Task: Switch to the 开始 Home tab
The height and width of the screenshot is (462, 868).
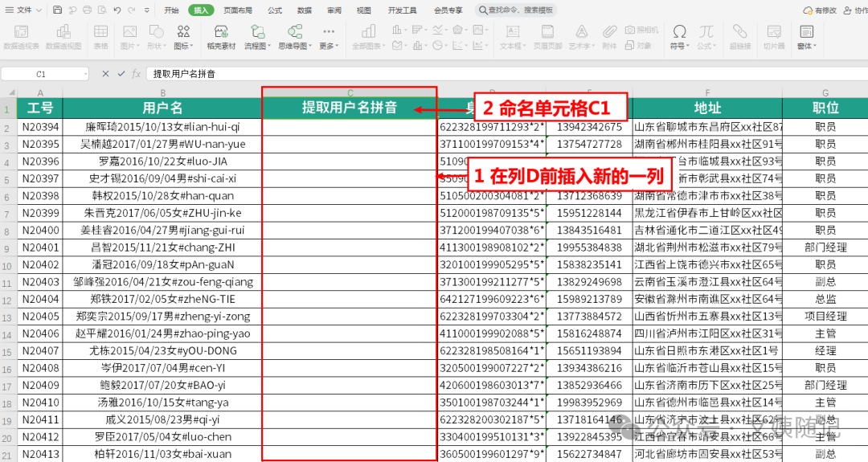Action: click(x=172, y=10)
